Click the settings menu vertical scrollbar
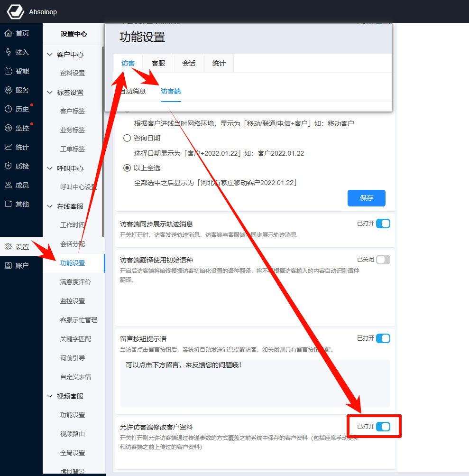 tap(103, 142)
